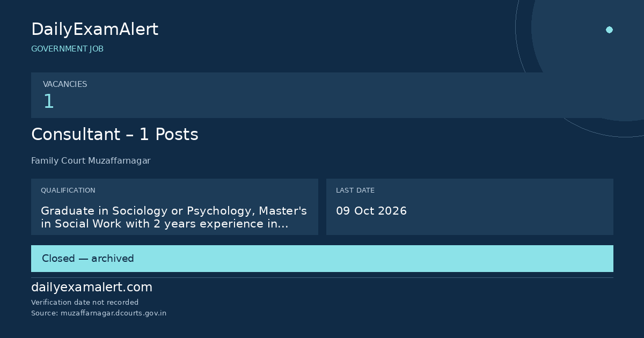Select the 09 Oct 2026 date

pos(371,211)
